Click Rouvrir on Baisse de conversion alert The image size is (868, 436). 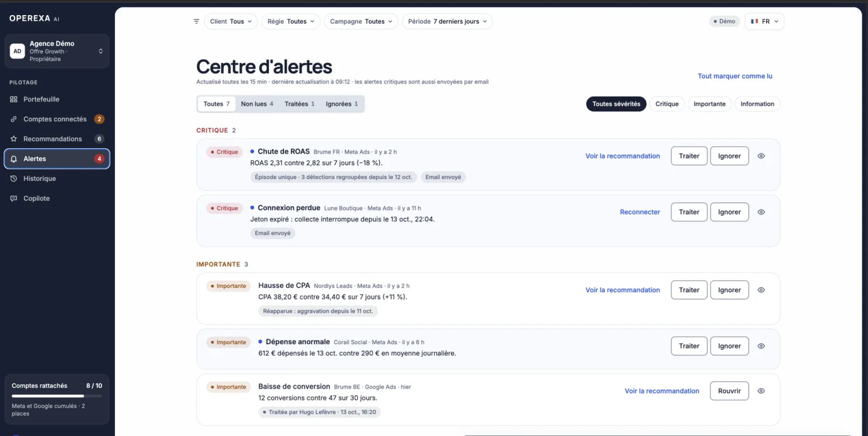click(729, 391)
